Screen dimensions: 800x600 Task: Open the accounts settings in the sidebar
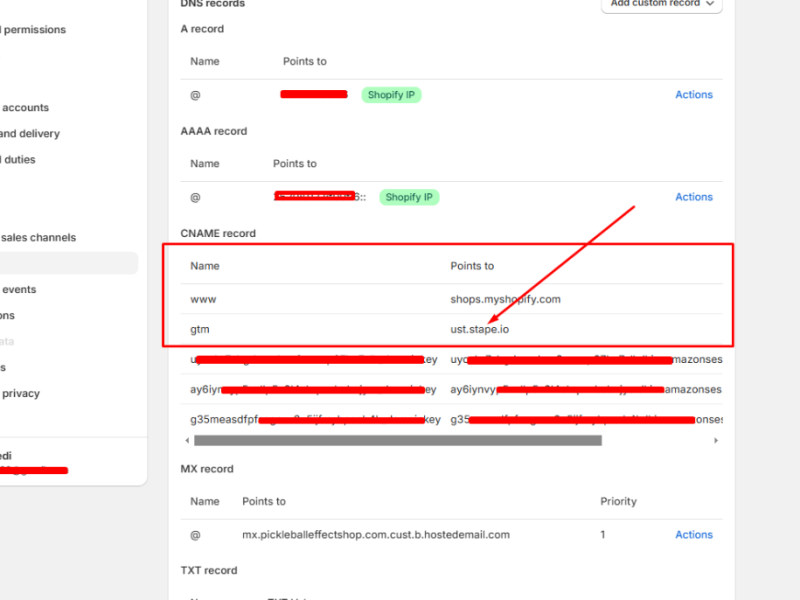click(x=25, y=108)
